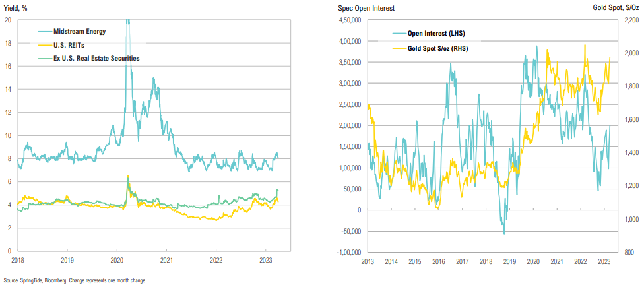644x287 pixels.
Task: Click the yellow U.S. REITs legend line swatch
Action: [49, 45]
